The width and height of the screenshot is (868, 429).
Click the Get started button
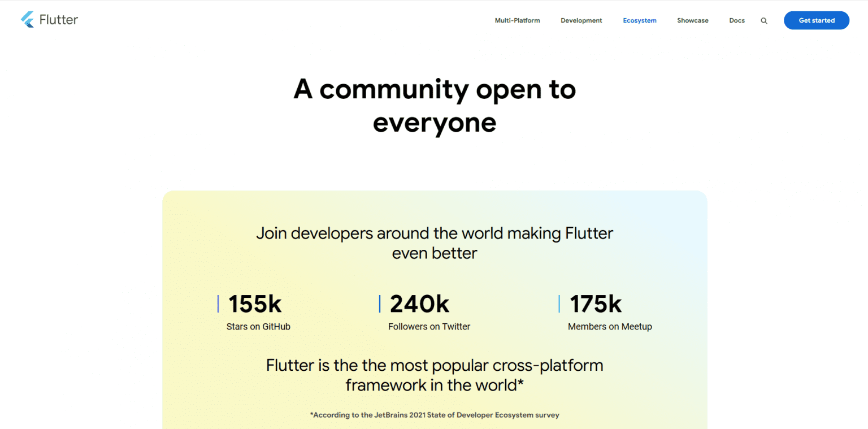pyautogui.click(x=816, y=20)
